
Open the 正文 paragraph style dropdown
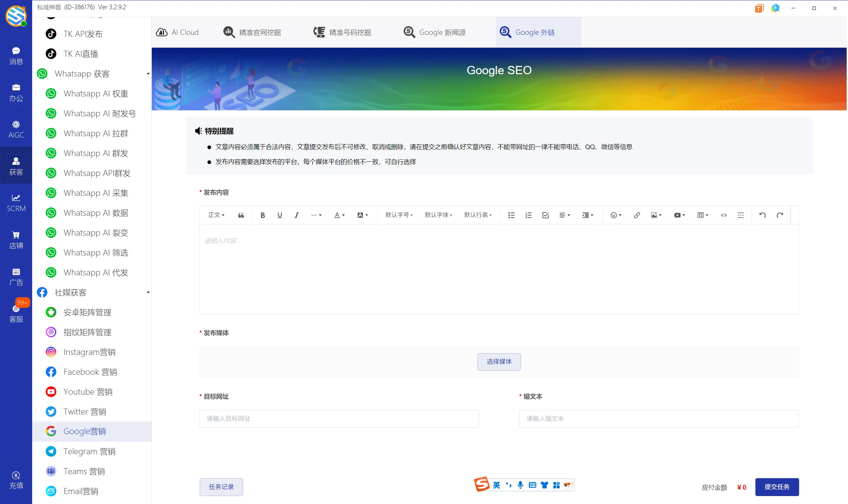coord(216,215)
